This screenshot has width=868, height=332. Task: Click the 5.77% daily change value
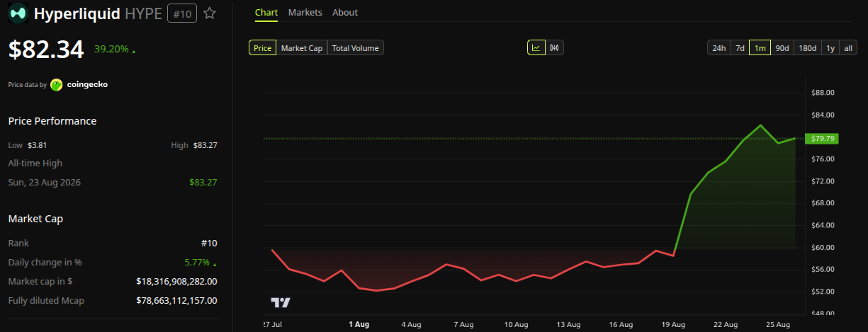pyautogui.click(x=197, y=263)
